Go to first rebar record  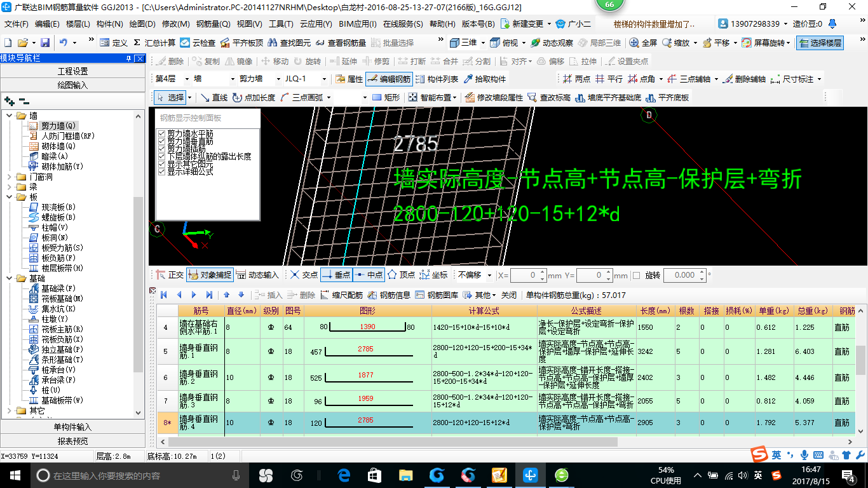163,295
